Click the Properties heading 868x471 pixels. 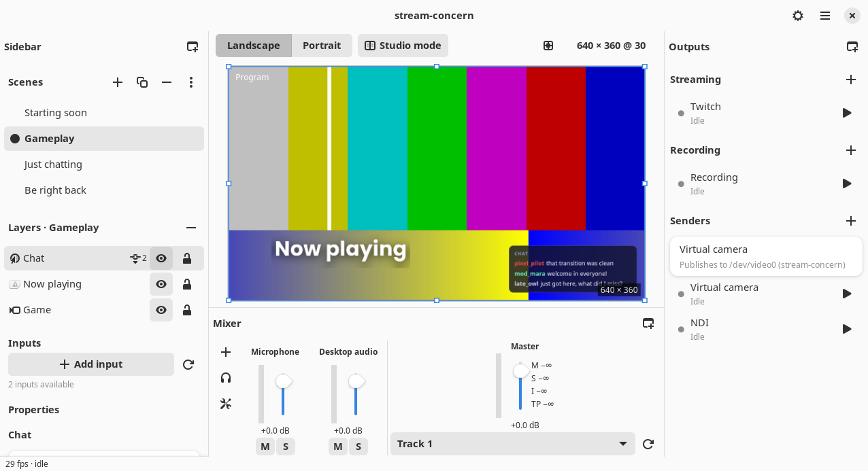33,410
